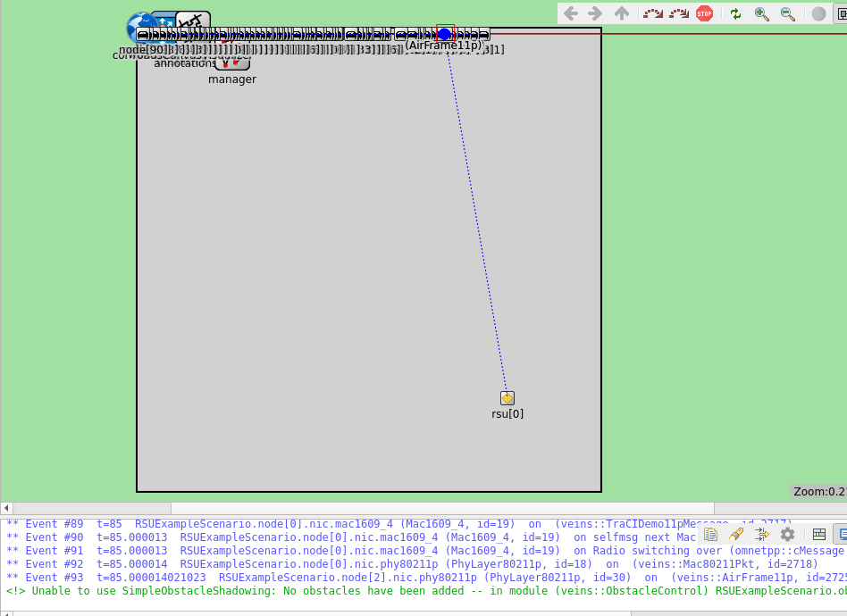Click the module view icon at toolbar edge

coord(842,13)
